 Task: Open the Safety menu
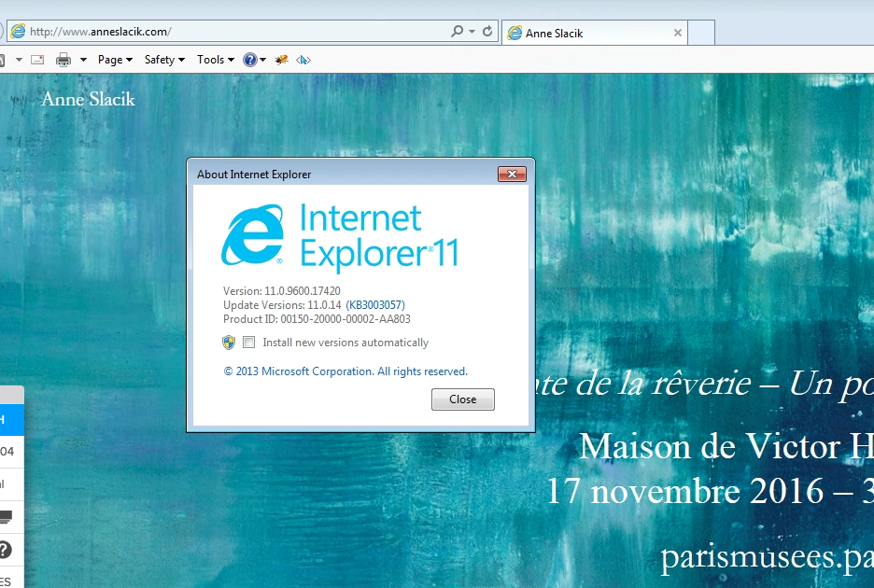164,60
